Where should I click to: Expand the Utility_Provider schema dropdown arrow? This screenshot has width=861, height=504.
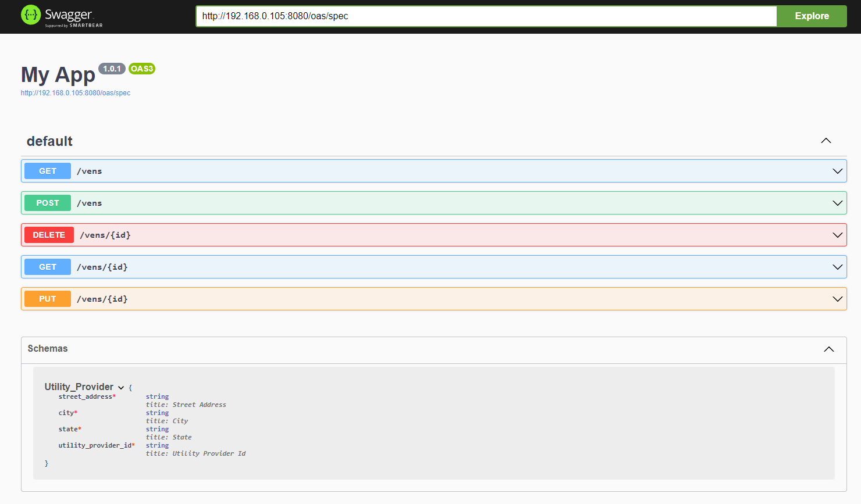point(121,387)
